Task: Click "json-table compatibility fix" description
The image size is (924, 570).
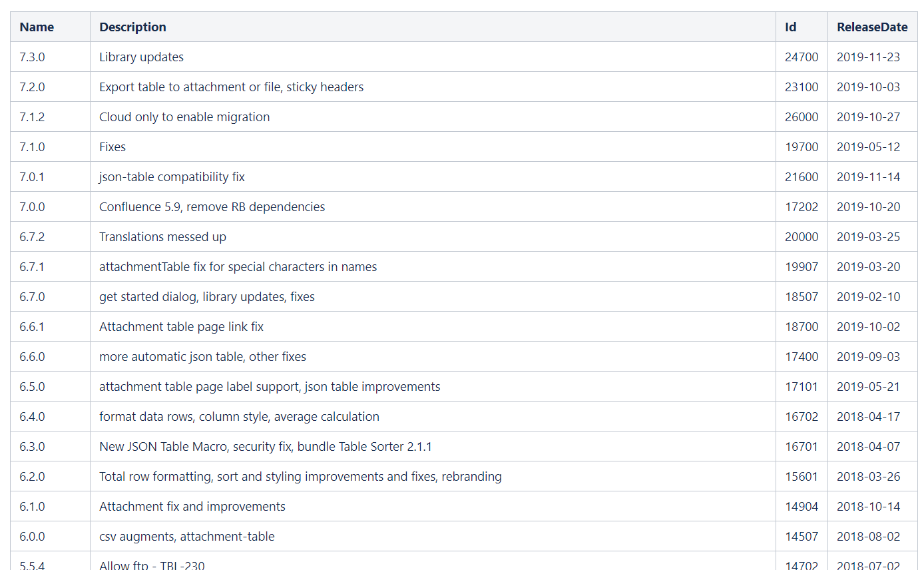Action: (172, 177)
